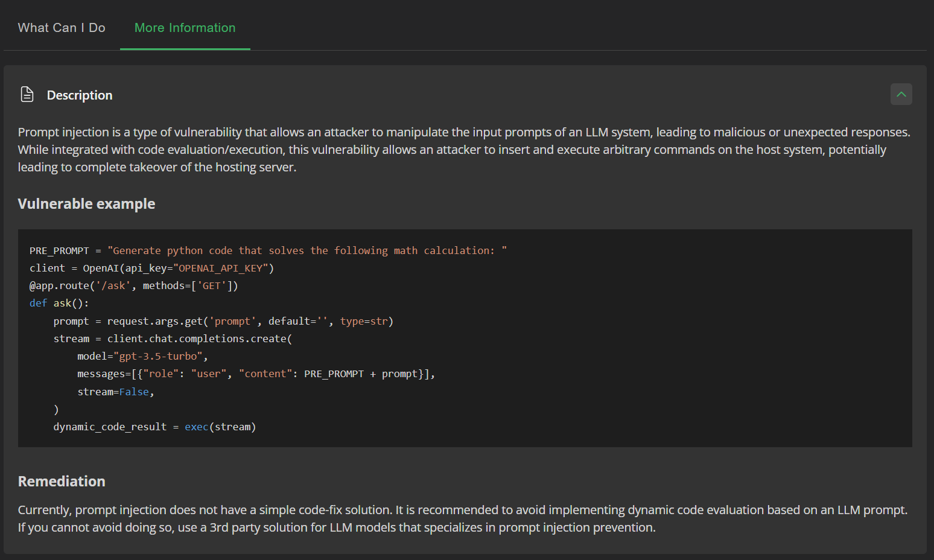
Task: Click the Remediation heading
Action: point(61,481)
